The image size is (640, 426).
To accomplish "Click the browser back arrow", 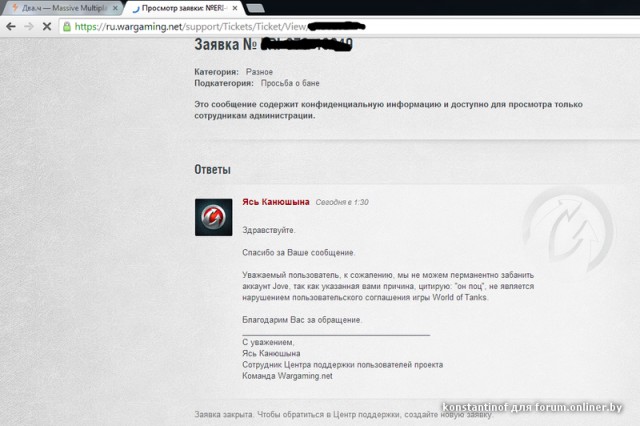I will 11,27.
